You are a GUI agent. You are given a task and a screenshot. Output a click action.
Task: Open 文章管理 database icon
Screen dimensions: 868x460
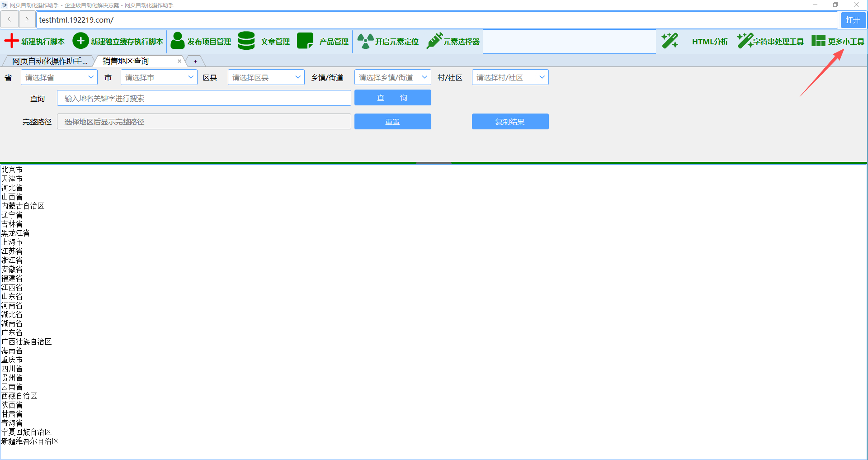tap(246, 41)
